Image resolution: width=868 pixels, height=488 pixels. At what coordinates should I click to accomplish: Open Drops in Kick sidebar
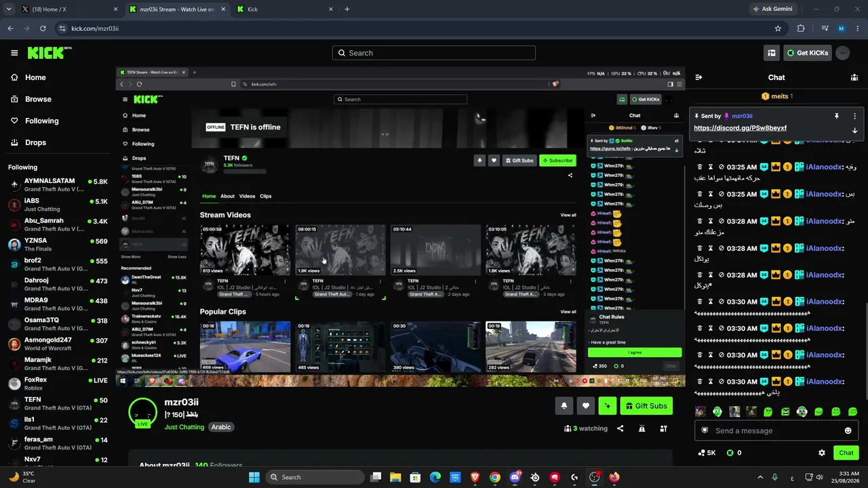click(36, 142)
